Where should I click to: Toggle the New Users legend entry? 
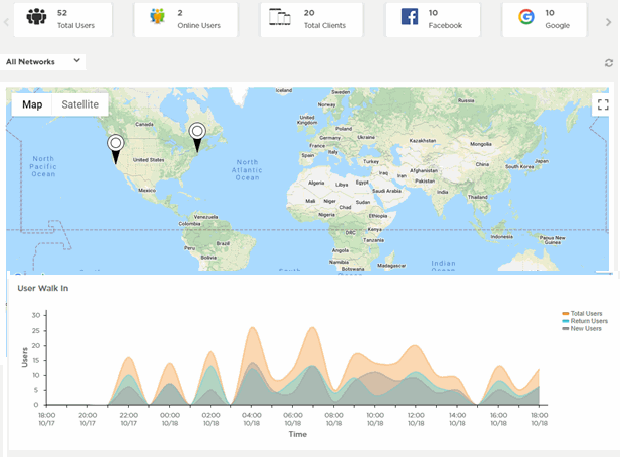(582, 329)
